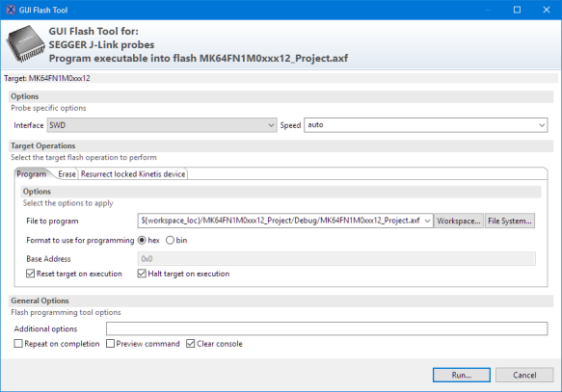562x392 pixels.
Task: Close the GUI Flash Tool window
Action: point(547,10)
